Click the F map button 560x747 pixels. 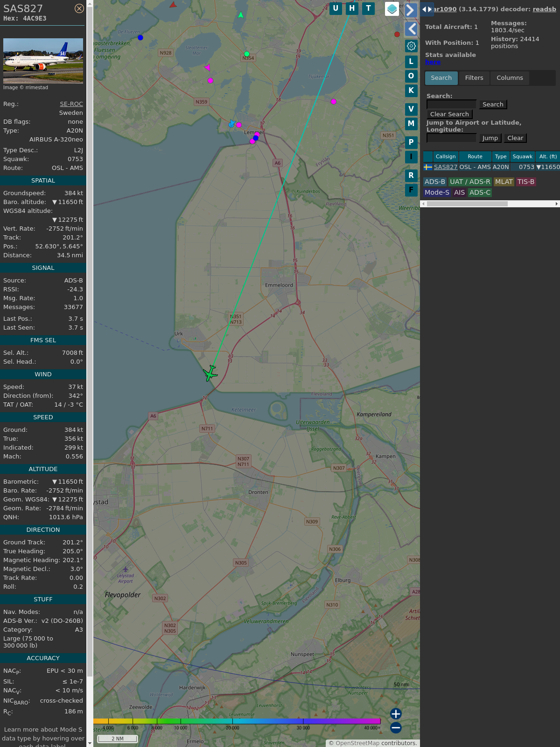(x=411, y=190)
